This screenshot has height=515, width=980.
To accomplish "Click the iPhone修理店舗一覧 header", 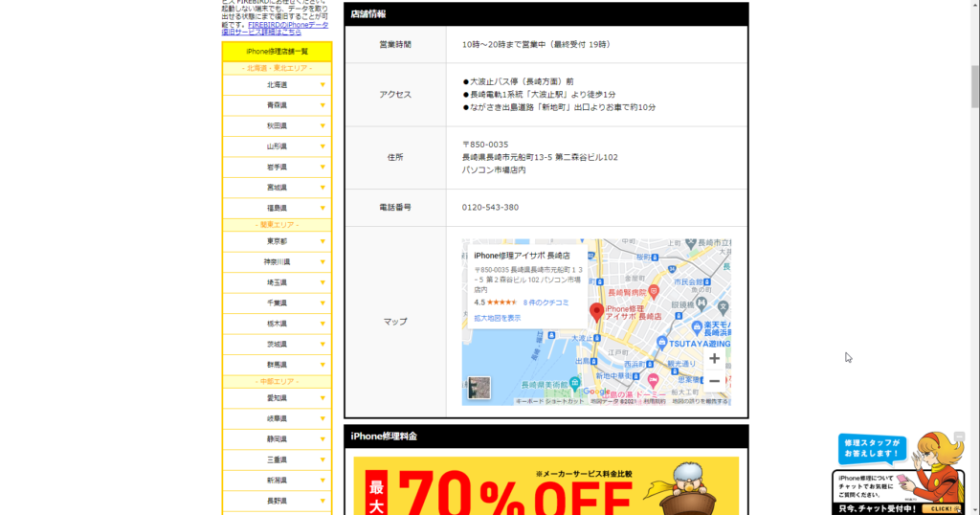I will [x=277, y=52].
